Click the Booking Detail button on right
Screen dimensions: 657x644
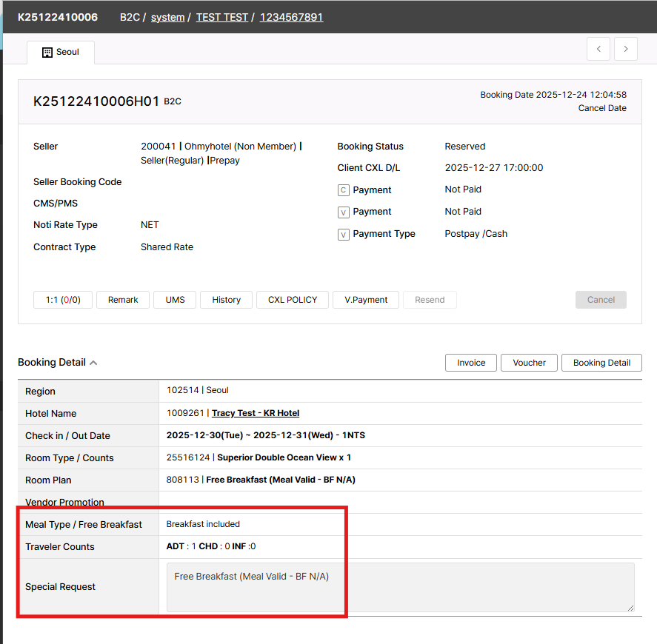click(601, 363)
